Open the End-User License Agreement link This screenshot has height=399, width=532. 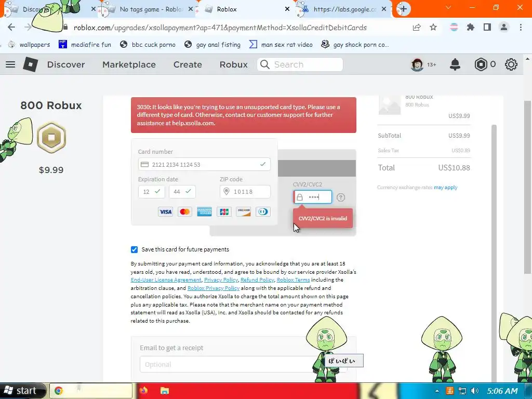[166, 280]
